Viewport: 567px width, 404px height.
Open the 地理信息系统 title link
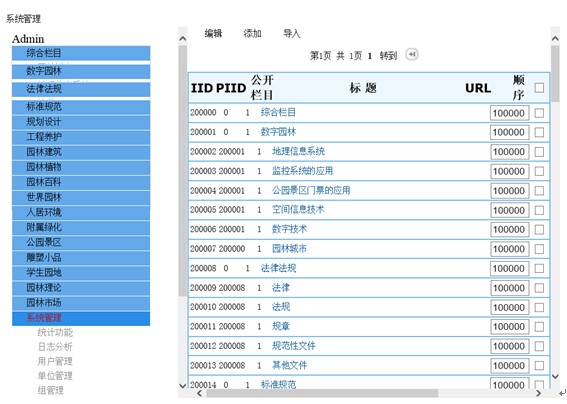point(298,152)
